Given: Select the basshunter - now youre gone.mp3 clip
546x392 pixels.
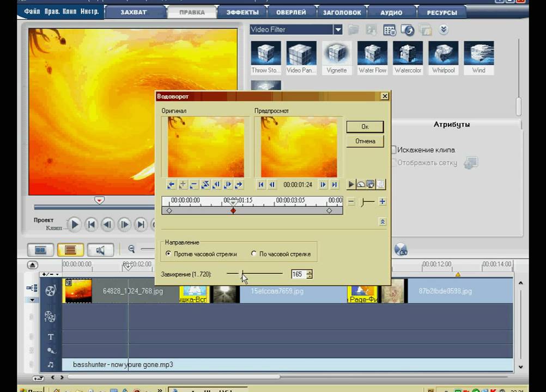Looking at the screenshot, I should pos(287,365).
